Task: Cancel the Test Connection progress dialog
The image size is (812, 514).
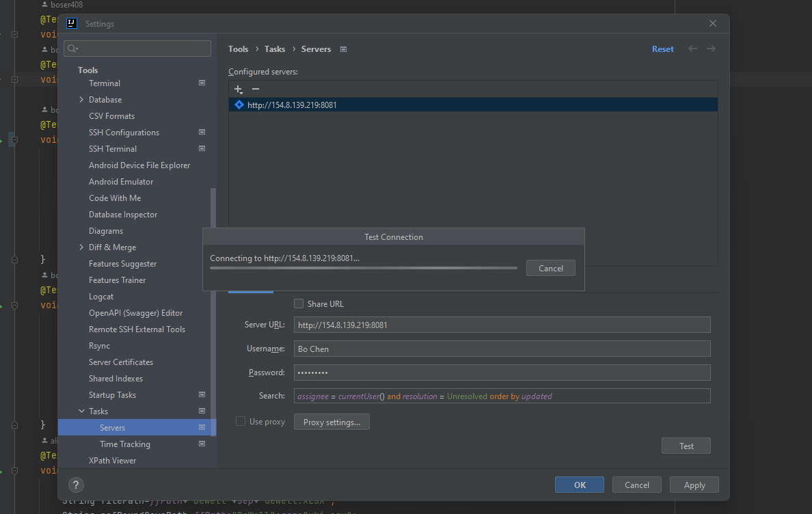Action: click(x=550, y=268)
